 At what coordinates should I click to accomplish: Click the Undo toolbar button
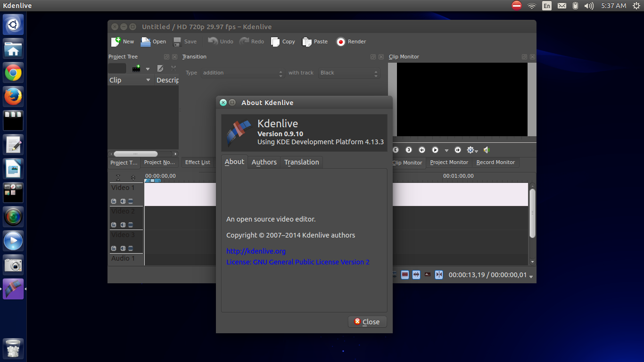221,41
